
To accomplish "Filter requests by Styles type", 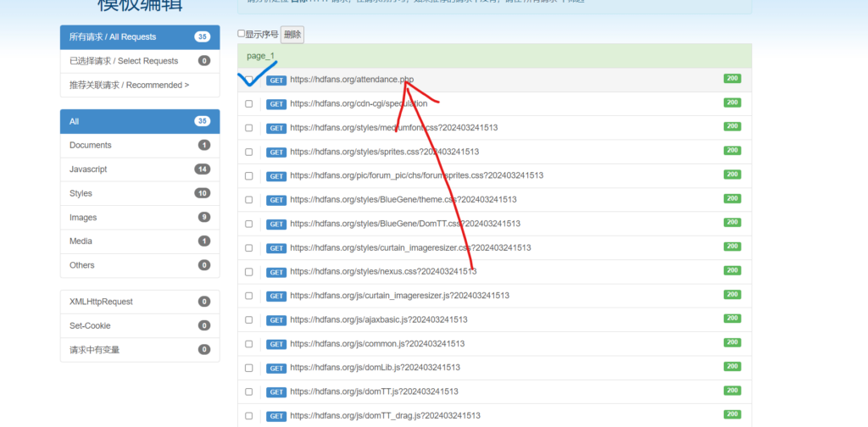I will (x=140, y=193).
